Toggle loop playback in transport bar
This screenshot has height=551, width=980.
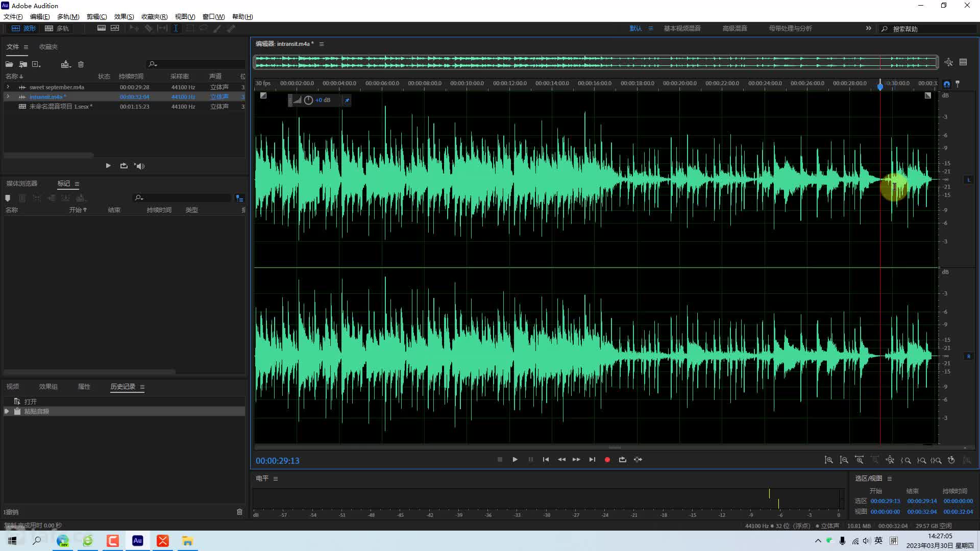(622, 460)
